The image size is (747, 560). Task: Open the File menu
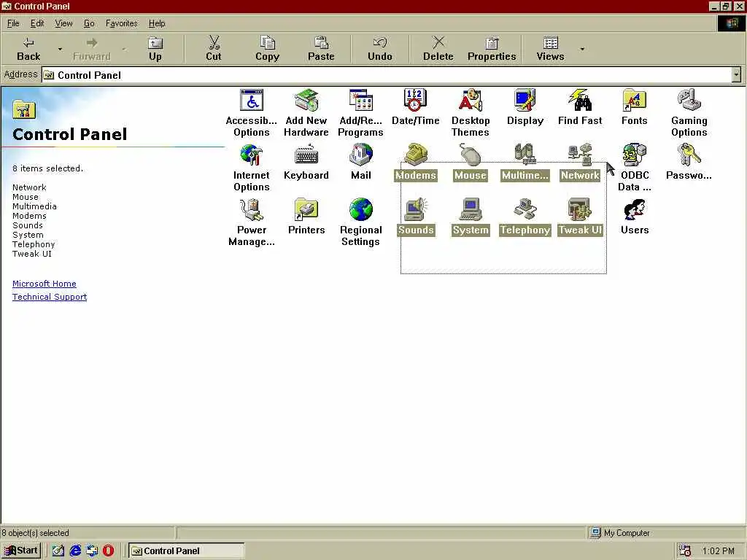(13, 23)
